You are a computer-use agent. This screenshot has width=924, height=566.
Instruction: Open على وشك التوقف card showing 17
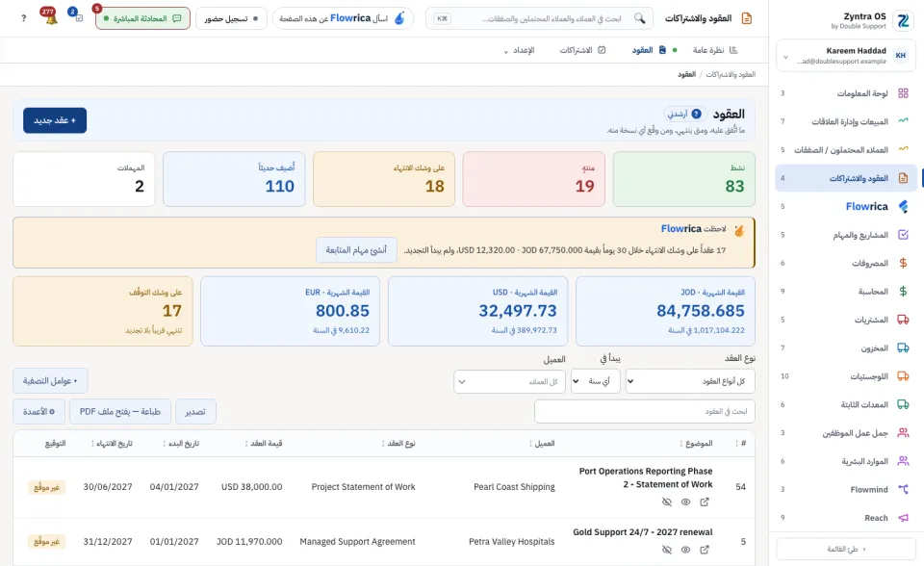103,311
